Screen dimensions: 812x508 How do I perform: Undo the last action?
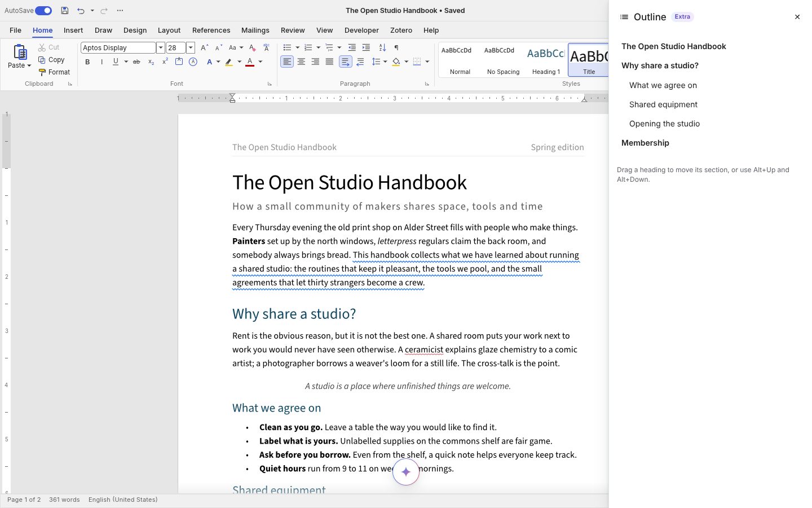click(81, 11)
